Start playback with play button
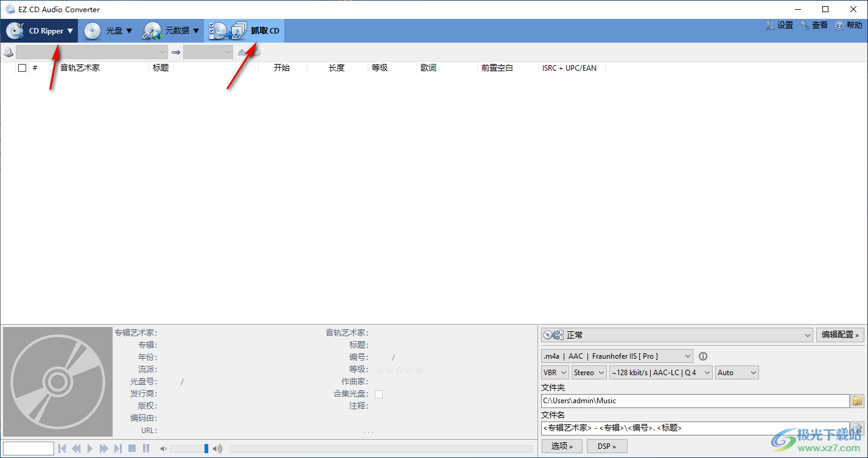Image resolution: width=868 pixels, height=458 pixels. click(90, 448)
